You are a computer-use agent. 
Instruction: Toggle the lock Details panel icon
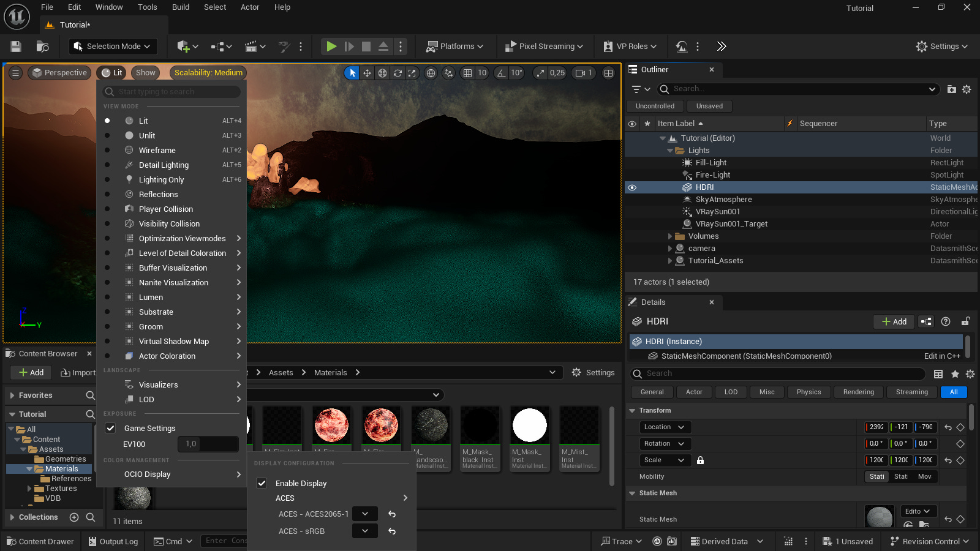click(x=965, y=321)
